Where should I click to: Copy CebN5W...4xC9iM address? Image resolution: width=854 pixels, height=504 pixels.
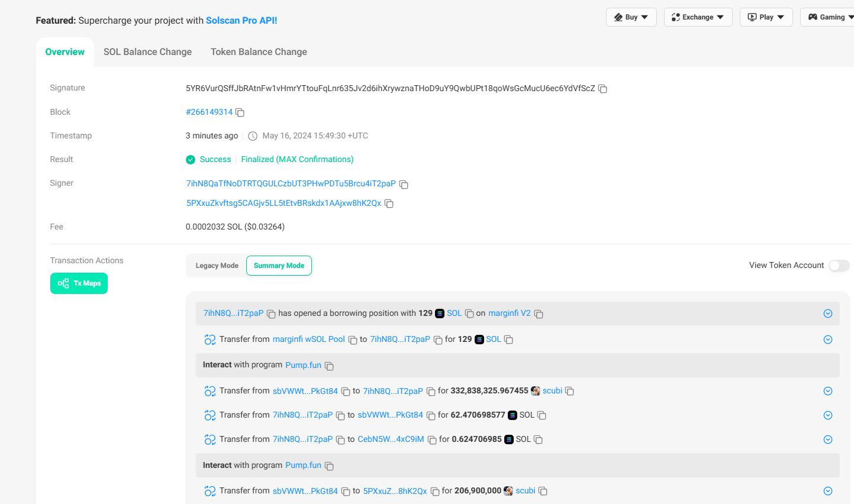point(432,440)
